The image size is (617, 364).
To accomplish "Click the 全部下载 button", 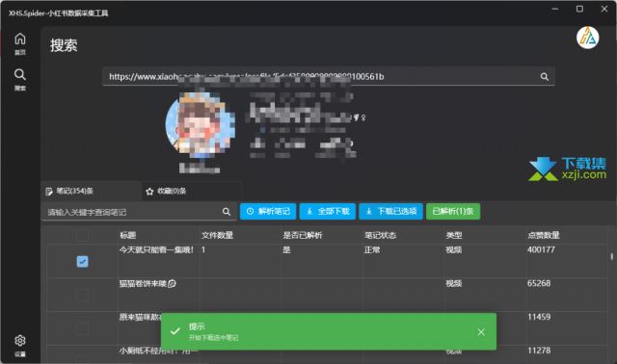I will tap(328, 212).
